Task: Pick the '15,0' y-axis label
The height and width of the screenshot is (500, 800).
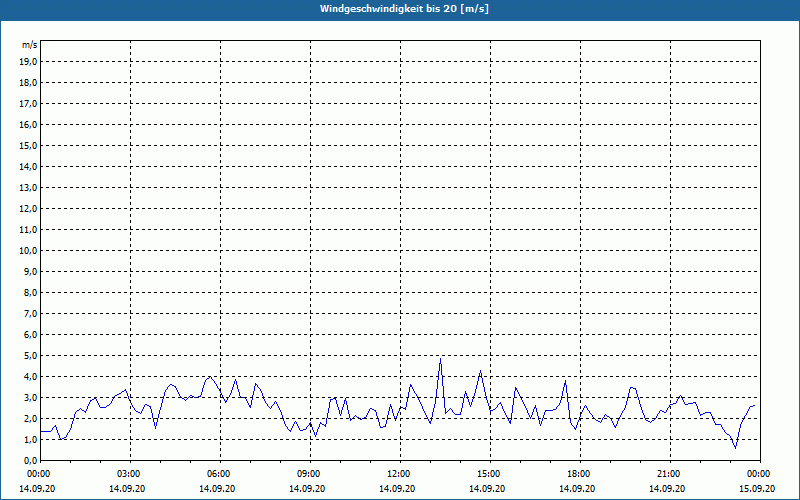Action: tap(28, 145)
